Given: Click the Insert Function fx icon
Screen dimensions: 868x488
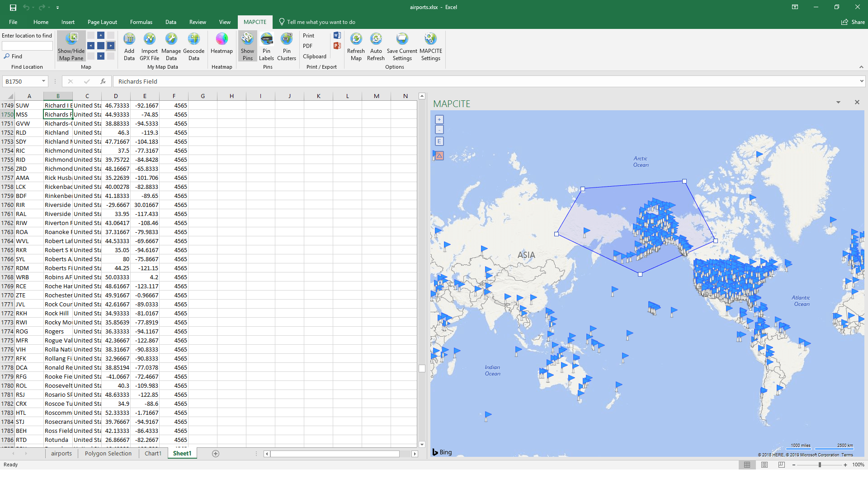Looking at the screenshot, I should pyautogui.click(x=103, y=81).
